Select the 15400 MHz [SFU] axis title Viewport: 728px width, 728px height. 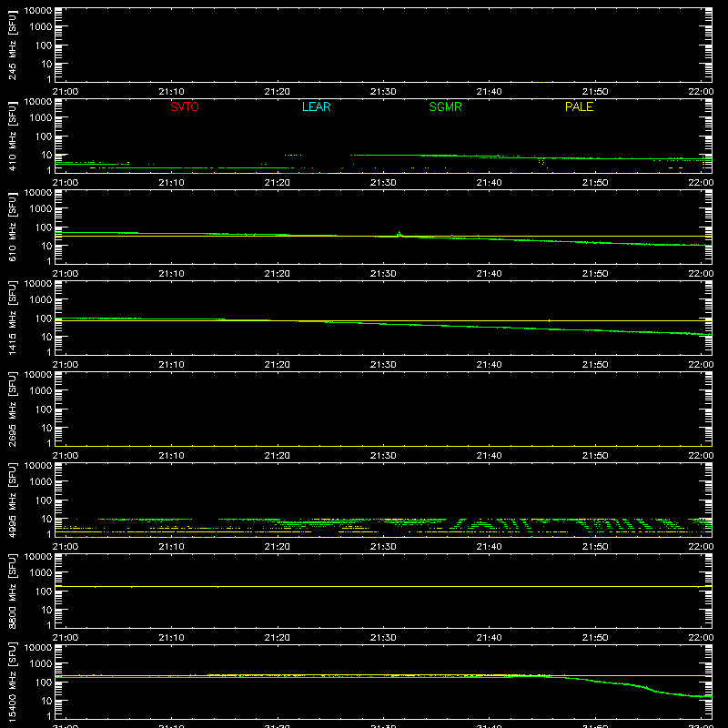point(13,682)
